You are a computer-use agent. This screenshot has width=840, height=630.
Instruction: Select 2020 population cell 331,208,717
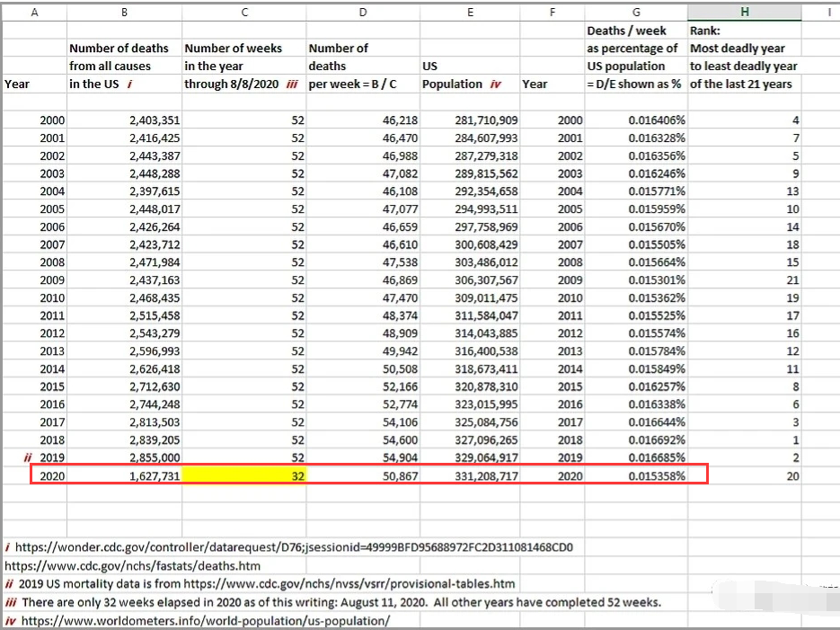coord(470,475)
